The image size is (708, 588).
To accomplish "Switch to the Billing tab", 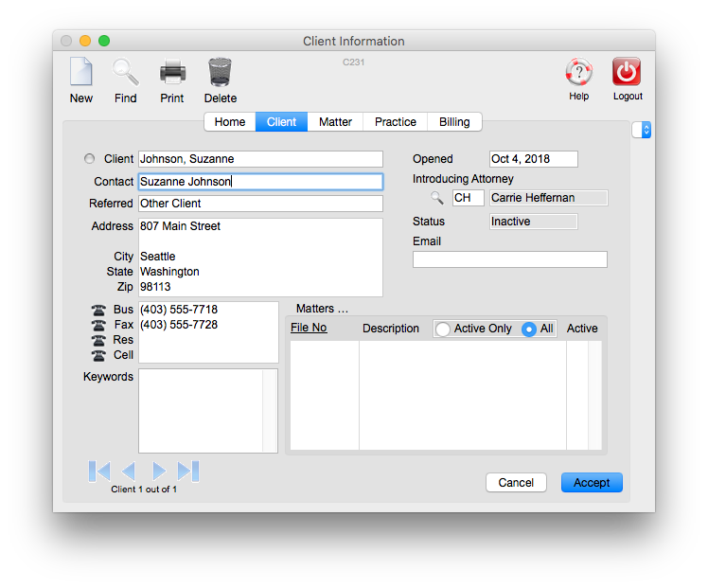I will pos(454,122).
